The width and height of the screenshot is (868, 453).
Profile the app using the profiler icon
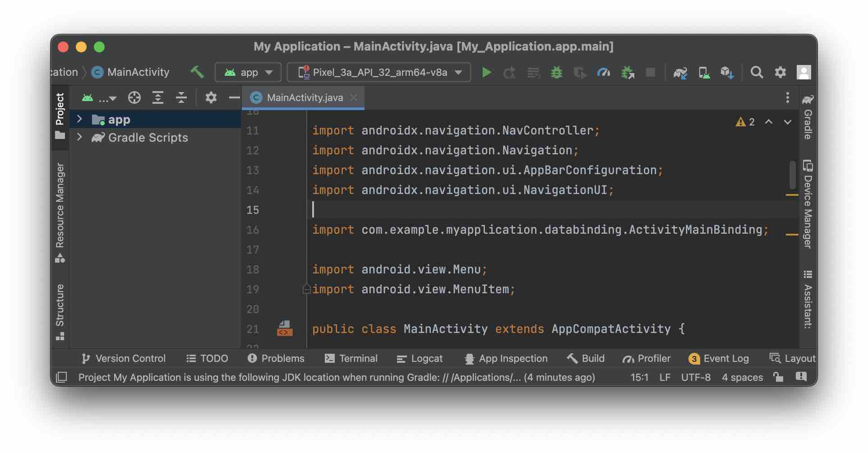pos(604,72)
